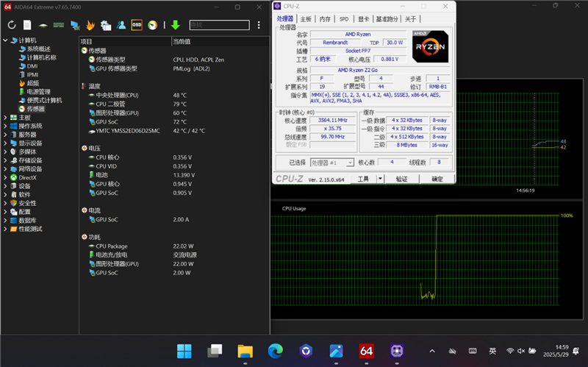
Task: Open Task View on the taskbar
Action: 215,352
